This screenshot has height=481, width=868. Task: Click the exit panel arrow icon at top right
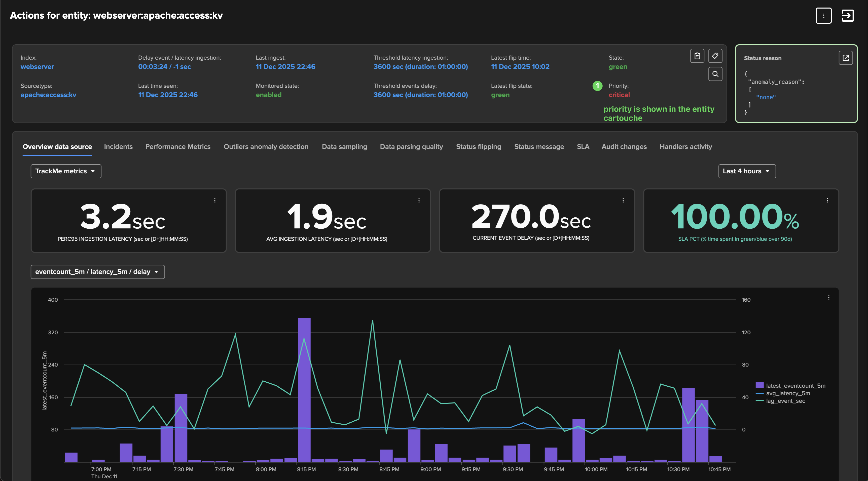tap(847, 16)
